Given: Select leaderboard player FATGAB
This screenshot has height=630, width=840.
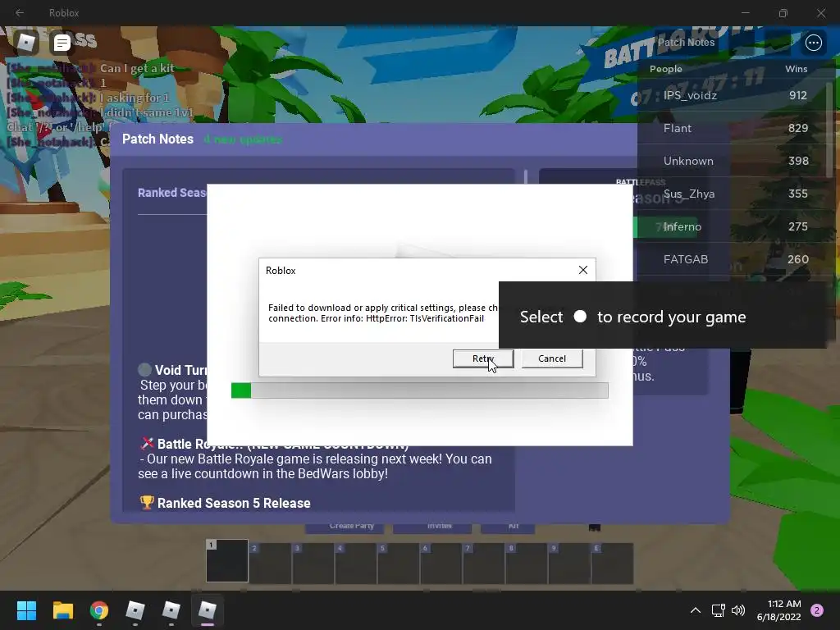Looking at the screenshot, I should [686, 259].
